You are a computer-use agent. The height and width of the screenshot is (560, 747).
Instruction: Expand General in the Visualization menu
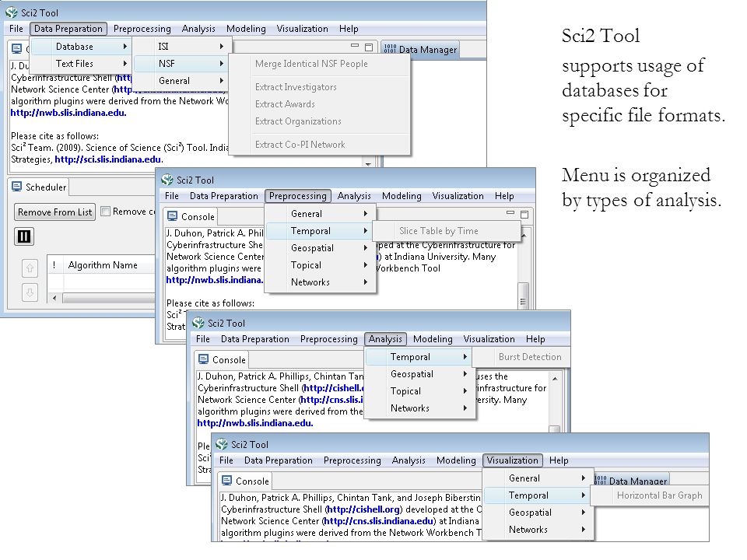coord(538,478)
